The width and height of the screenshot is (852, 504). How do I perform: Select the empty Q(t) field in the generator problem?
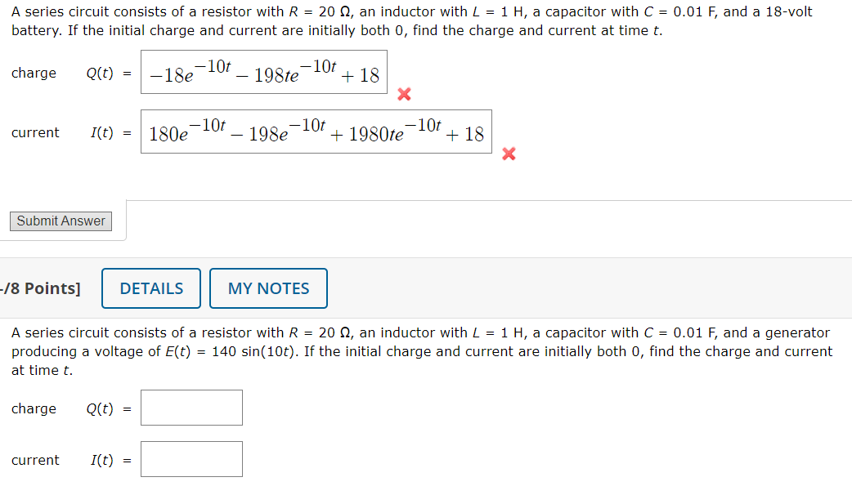click(x=191, y=407)
